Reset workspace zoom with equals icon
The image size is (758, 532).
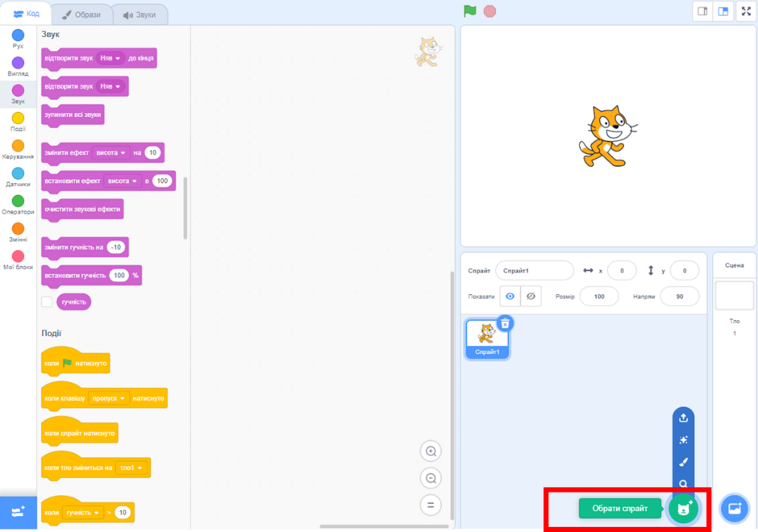pos(431,505)
